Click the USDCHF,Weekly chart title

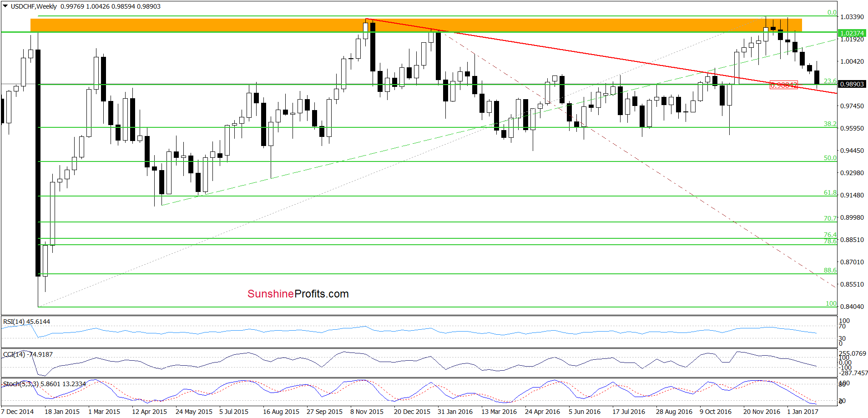pos(34,7)
